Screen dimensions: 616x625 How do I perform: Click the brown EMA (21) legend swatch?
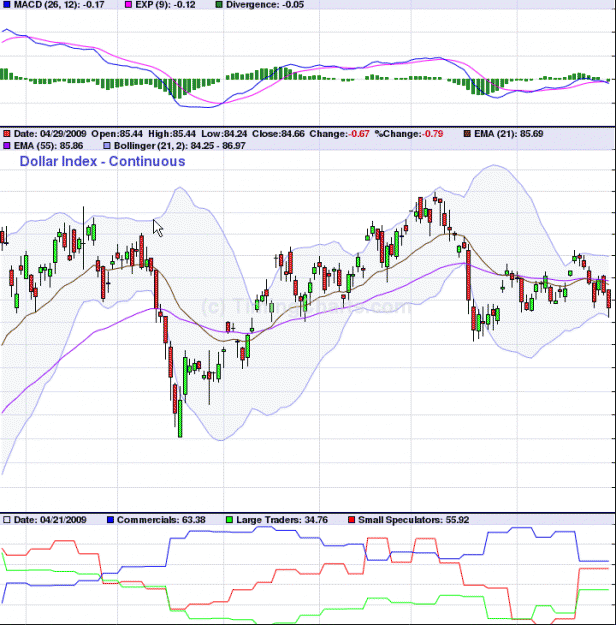pos(467,134)
